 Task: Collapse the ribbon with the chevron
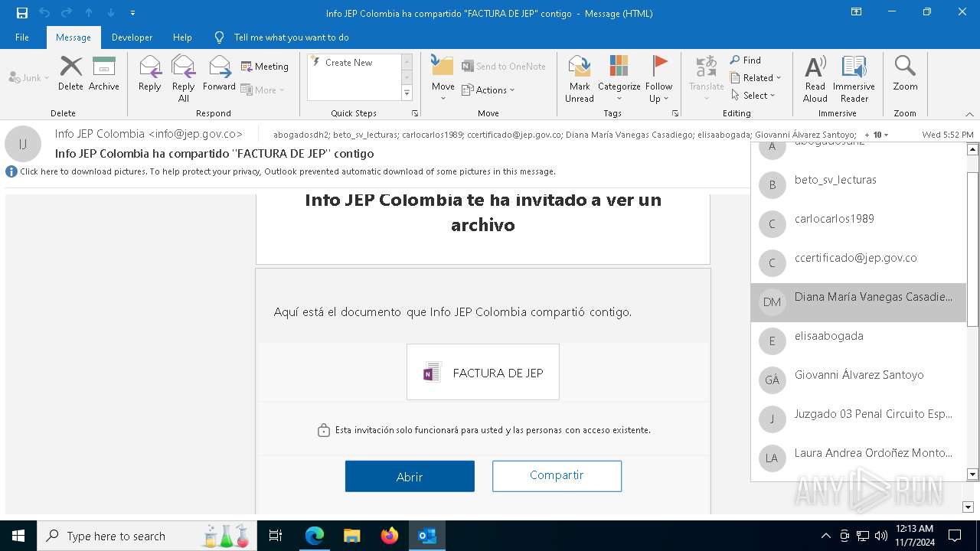point(969,113)
